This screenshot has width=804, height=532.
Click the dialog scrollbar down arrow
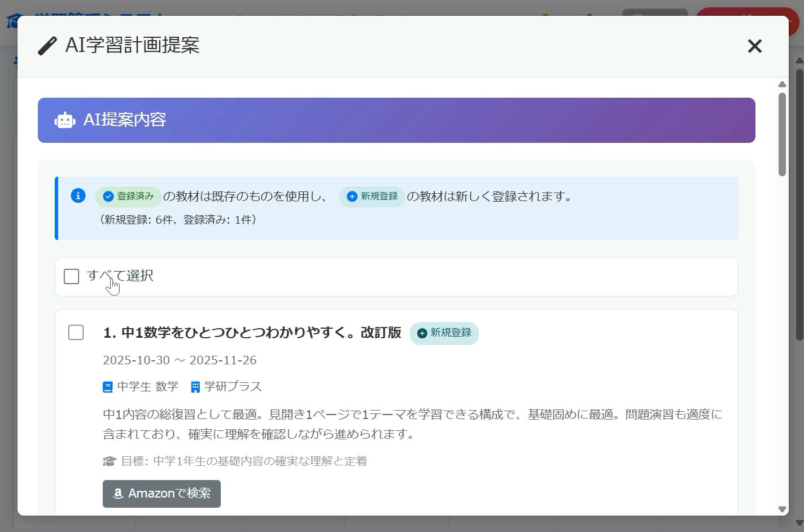click(782, 509)
